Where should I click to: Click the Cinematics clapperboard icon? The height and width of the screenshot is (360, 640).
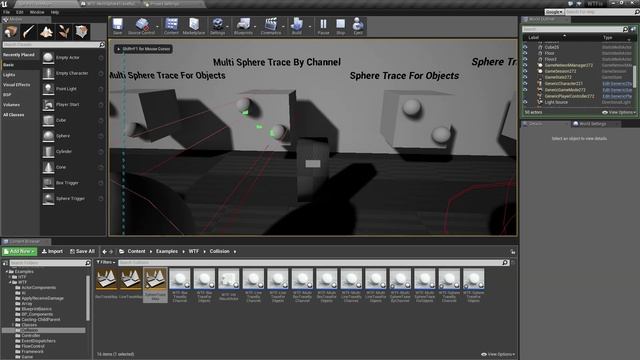tap(271, 26)
